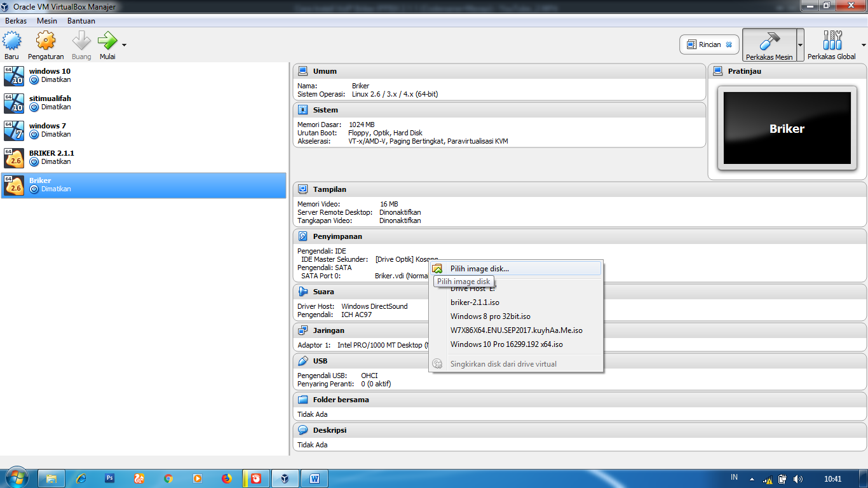Screen dimensions: 868x488
Task: Open the Berkas menu
Action: tap(15, 20)
